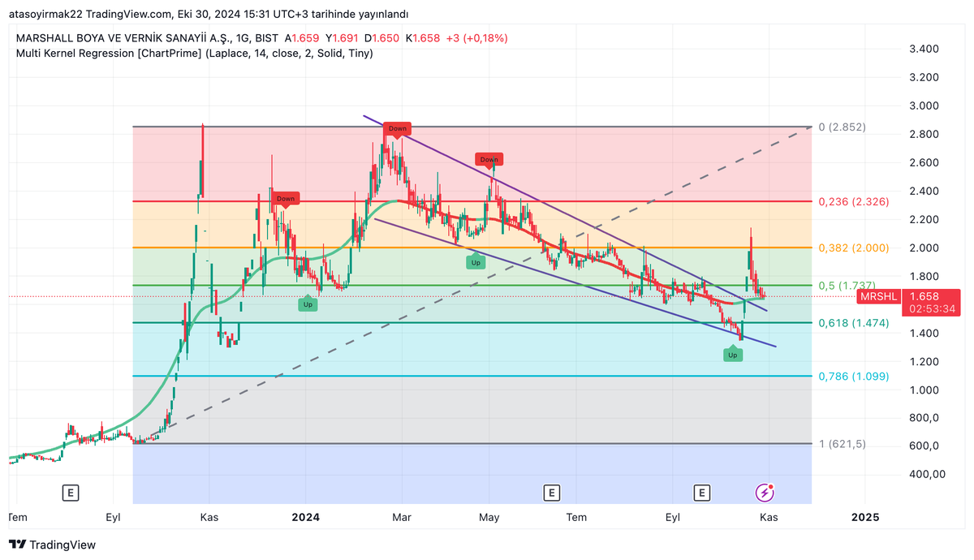Screen dimensions: 974x560
Task: Click the Y1.691 high value
Action: (x=342, y=37)
